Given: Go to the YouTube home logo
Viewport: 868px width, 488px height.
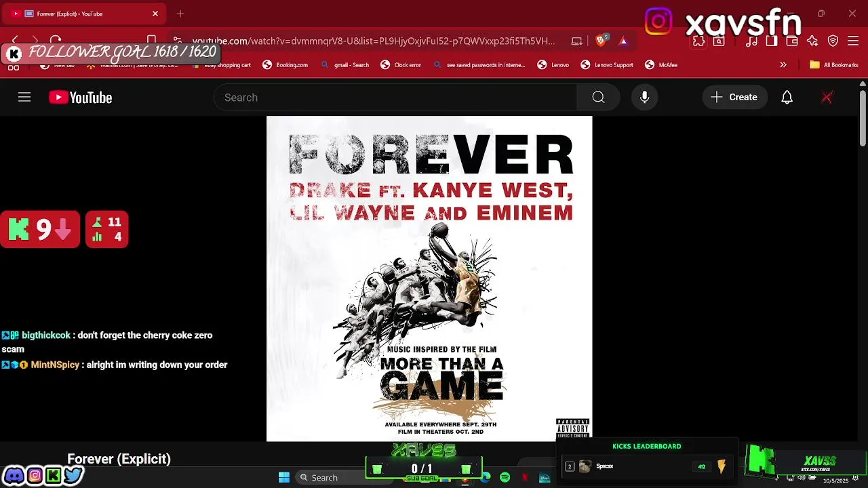Looking at the screenshot, I should click(x=80, y=98).
